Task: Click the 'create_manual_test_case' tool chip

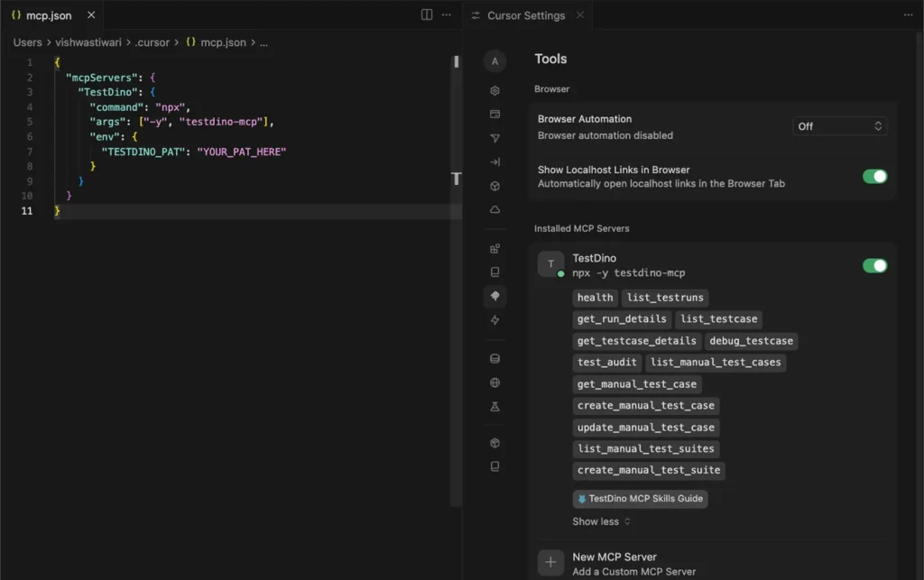Action: coord(645,405)
